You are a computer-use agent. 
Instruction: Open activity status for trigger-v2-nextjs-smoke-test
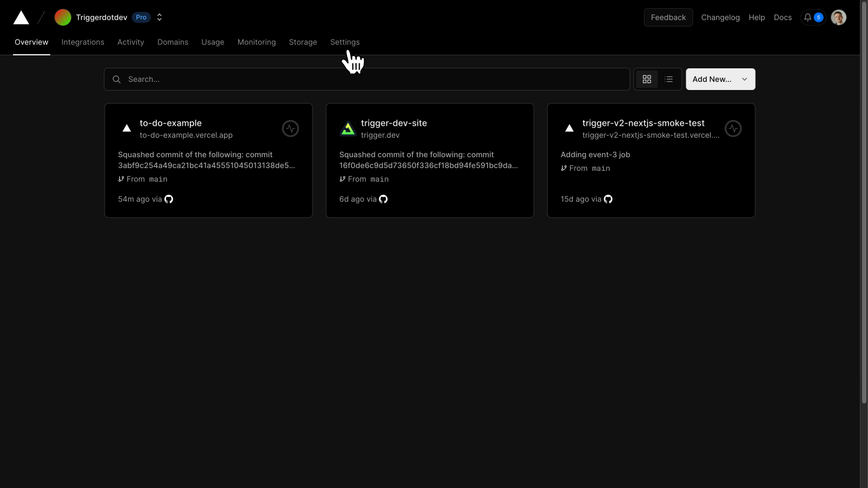[x=733, y=129]
